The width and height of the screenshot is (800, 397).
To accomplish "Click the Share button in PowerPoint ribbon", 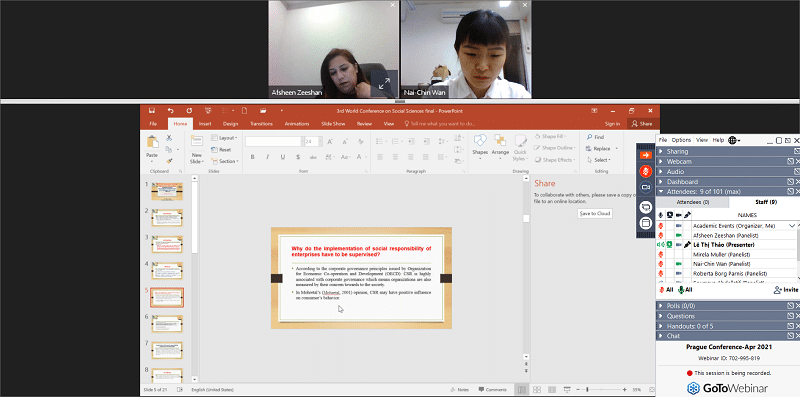I will (642, 124).
